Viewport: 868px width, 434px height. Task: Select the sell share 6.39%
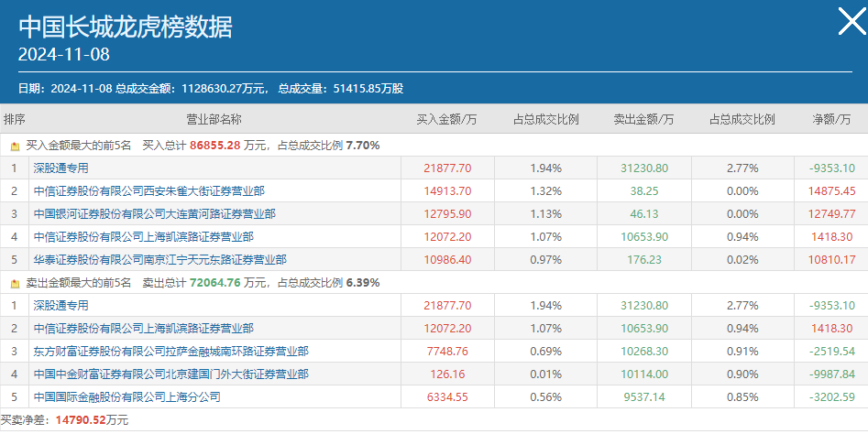click(363, 283)
